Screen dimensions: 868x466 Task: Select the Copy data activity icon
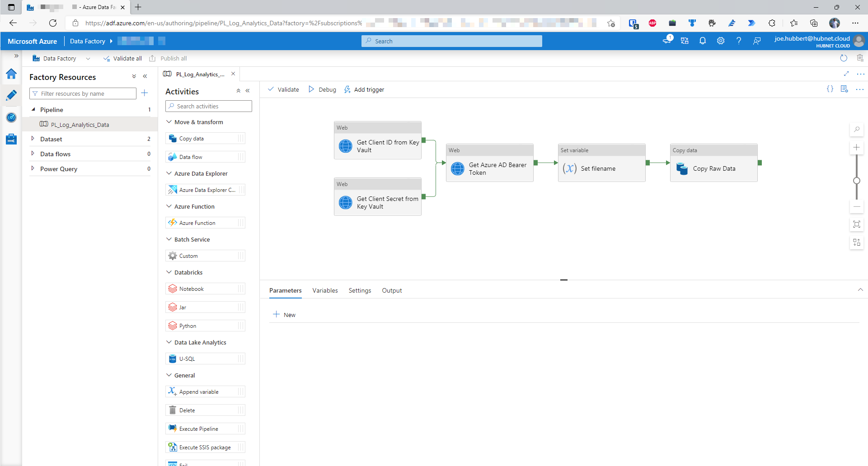pyautogui.click(x=172, y=138)
